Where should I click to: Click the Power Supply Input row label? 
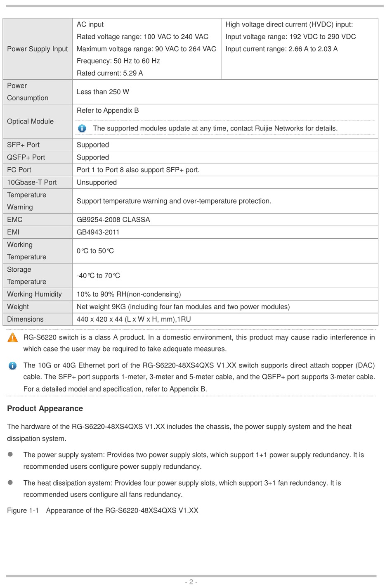click(38, 49)
